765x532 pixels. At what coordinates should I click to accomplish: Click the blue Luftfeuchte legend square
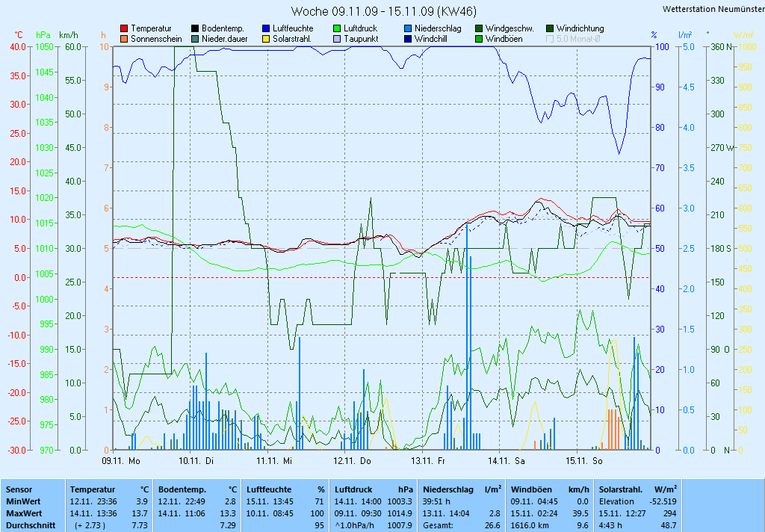point(266,28)
